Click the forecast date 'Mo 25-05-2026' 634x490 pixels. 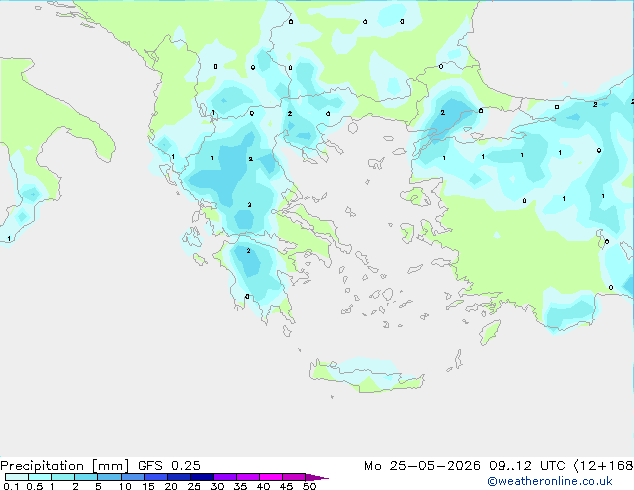(422, 466)
